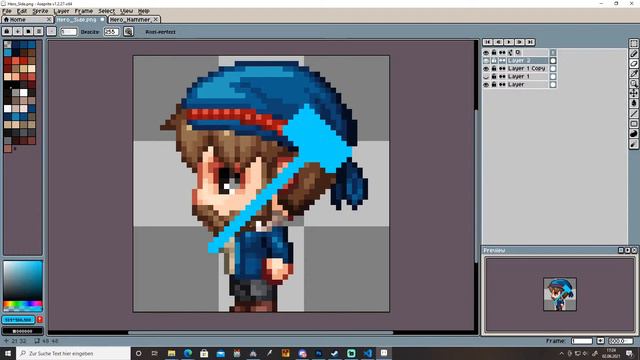Click the foreground color button below picker
Image resolution: width=640 pixels, height=360 pixels.
[x=18, y=320]
